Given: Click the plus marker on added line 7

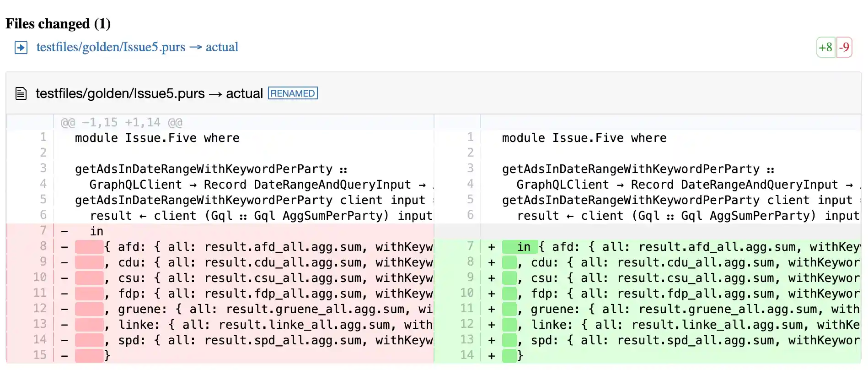Looking at the screenshot, I should point(492,247).
